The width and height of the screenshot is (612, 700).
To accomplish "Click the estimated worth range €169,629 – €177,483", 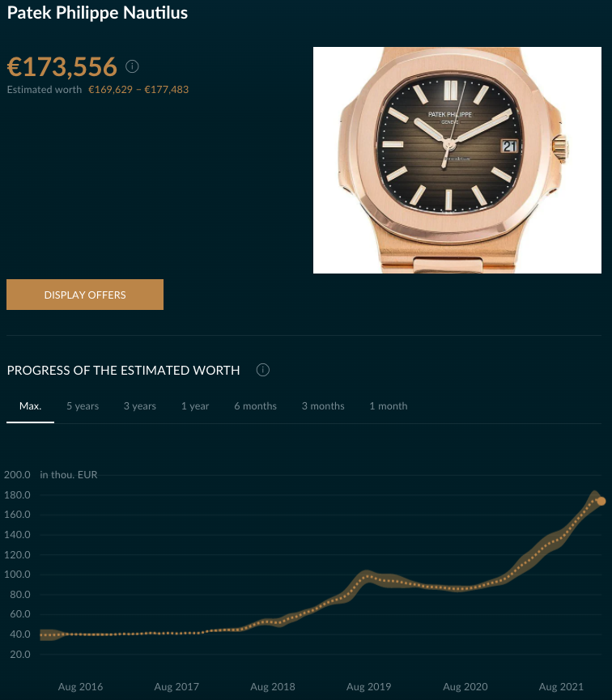I will [x=138, y=90].
